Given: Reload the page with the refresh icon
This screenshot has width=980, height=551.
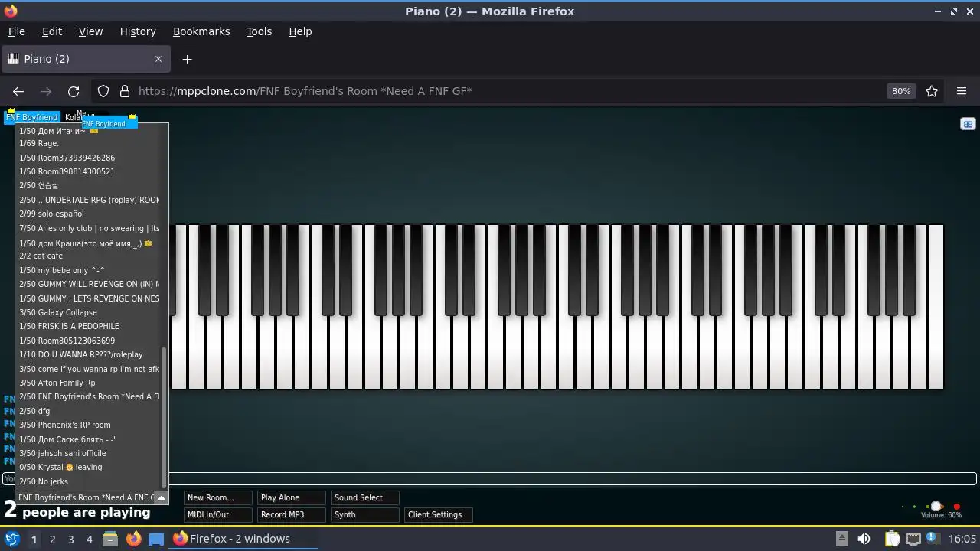Looking at the screenshot, I should coord(73,91).
